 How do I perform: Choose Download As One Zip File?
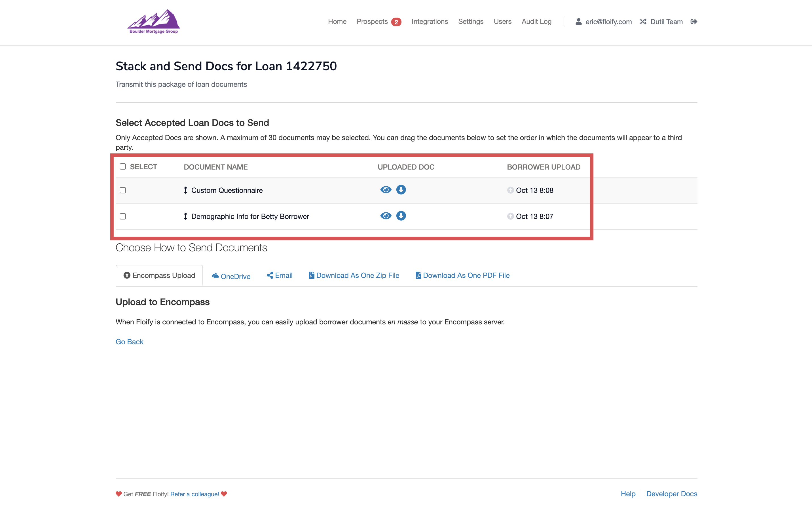point(354,275)
